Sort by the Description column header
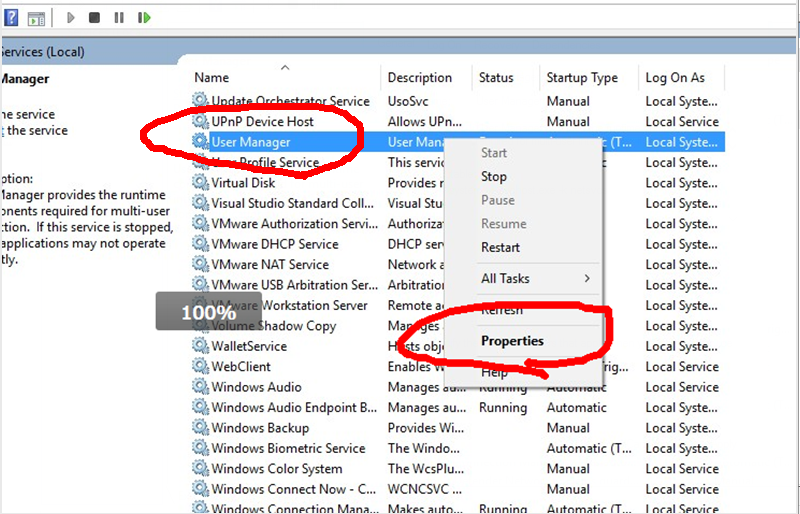 pyautogui.click(x=420, y=78)
